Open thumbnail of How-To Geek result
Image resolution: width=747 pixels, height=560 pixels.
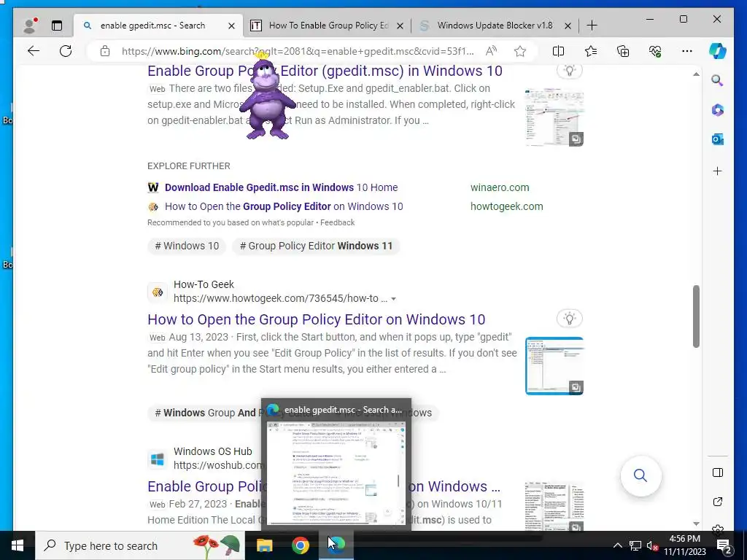[x=554, y=366]
